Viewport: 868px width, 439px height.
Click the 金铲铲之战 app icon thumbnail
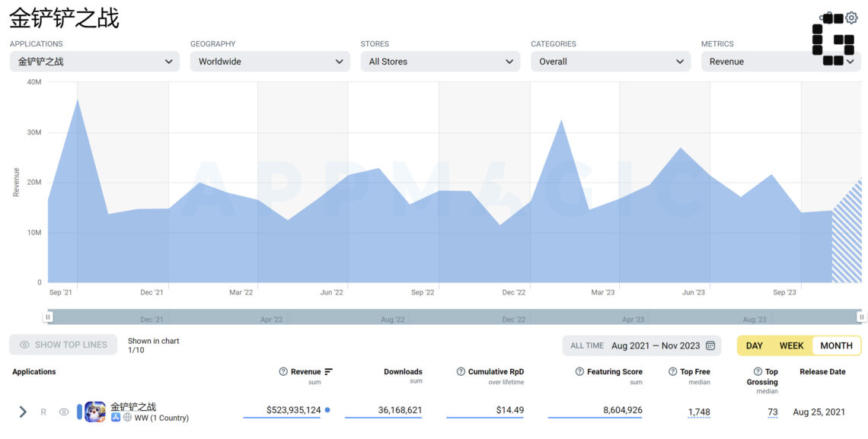coord(94,412)
